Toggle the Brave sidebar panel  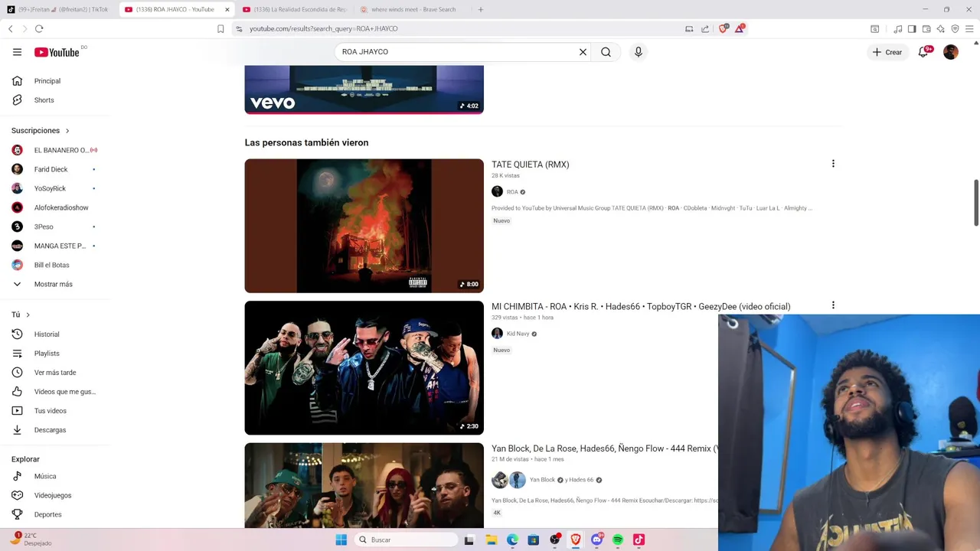click(x=912, y=28)
